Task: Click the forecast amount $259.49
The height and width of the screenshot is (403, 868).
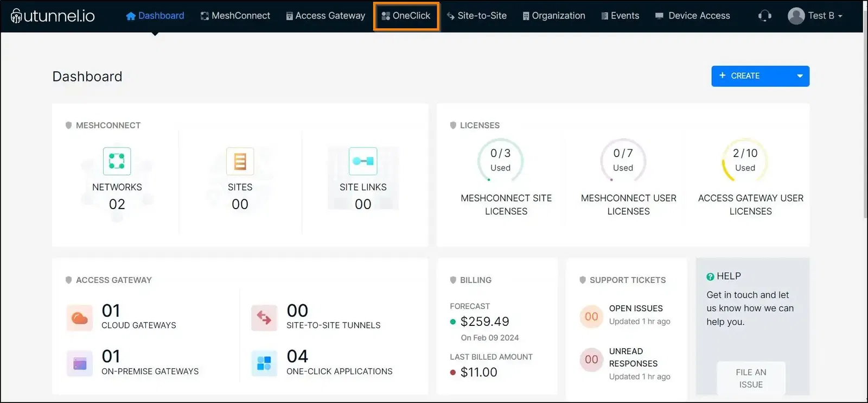Action: tap(484, 322)
